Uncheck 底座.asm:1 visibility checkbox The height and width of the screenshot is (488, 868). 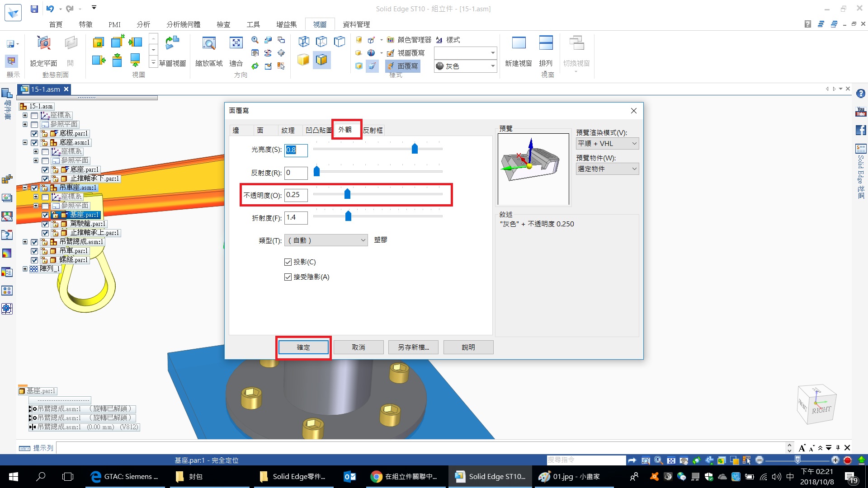click(34, 143)
